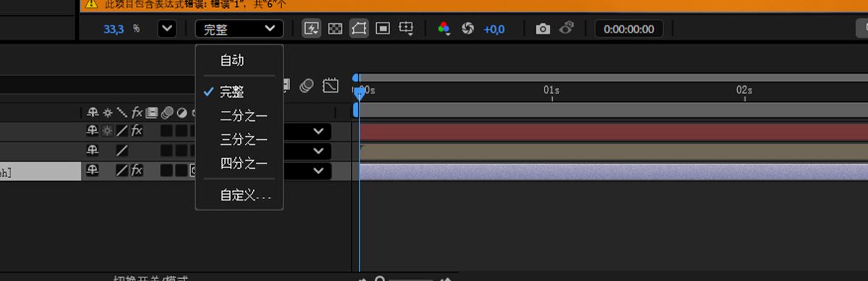Click the Shy column header icon
Viewport: 868px width, 281px height.
tap(93, 113)
